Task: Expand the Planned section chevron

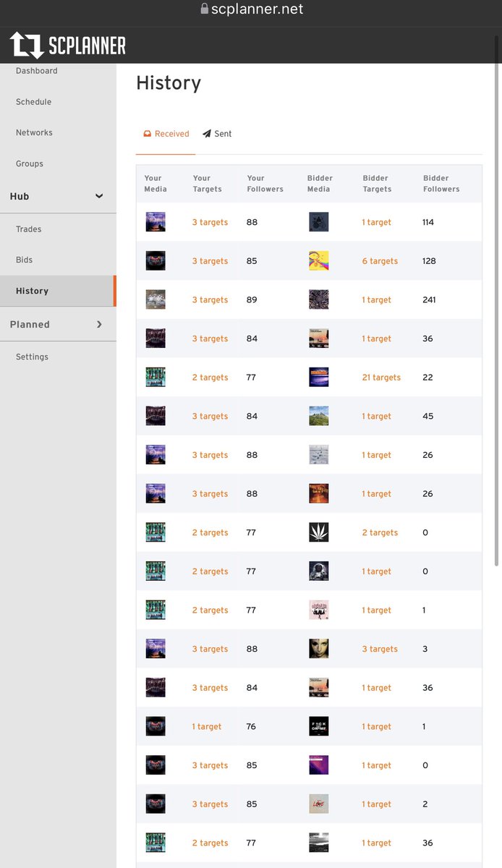Action: tap(99, 324)
